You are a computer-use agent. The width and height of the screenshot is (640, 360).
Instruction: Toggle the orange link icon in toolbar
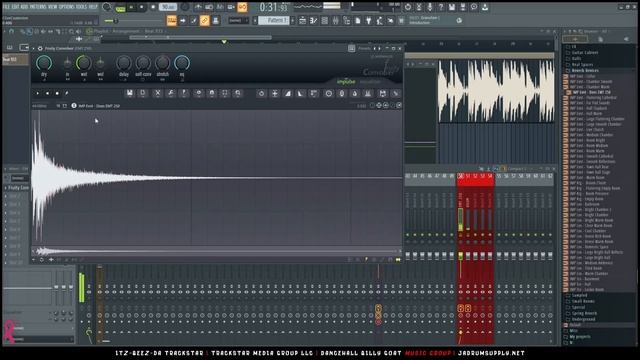[x=204, y=20]
